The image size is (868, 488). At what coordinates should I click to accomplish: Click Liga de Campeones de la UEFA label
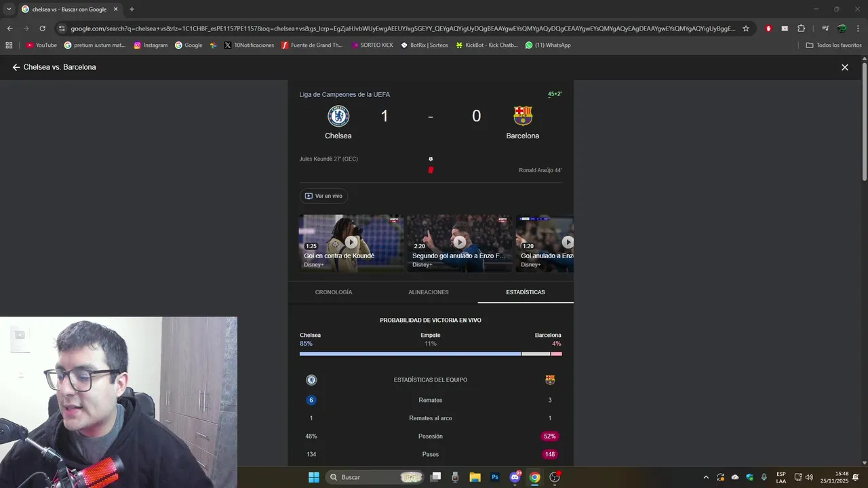coord(344,94)
